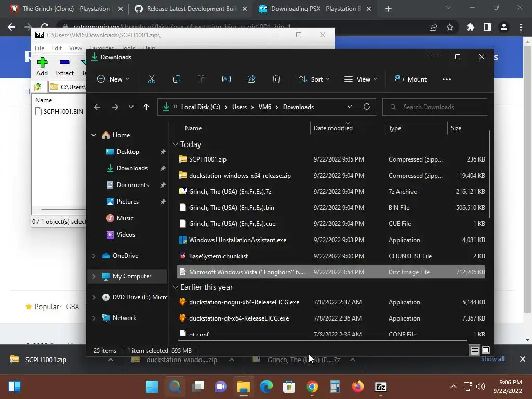Image resolution: width=532 pixels, height=399 pixels.
Task: Click the Copy icon in Explorer toolbar
Action: [177, 79]
